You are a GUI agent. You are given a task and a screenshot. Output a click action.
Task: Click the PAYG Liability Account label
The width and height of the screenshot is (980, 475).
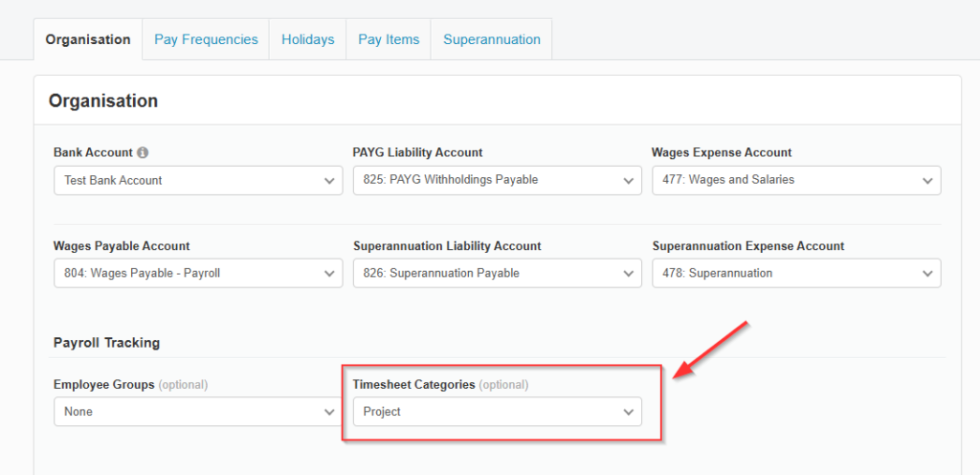(417, 152)
